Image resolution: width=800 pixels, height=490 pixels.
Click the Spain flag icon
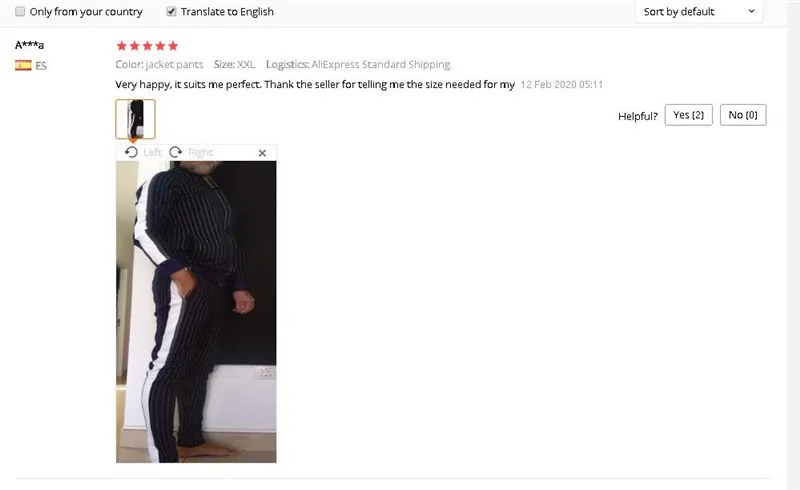pyautogui.click(x=23, y=65)
